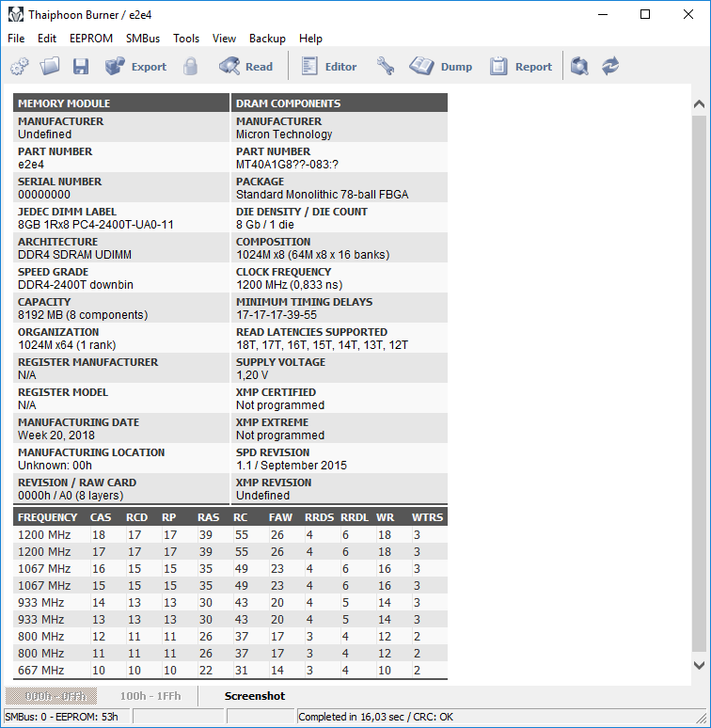Image resolution: width=711 pixels, height=728 pixels.
Task: Open the EEPROM menu
Action: point(91,39)
